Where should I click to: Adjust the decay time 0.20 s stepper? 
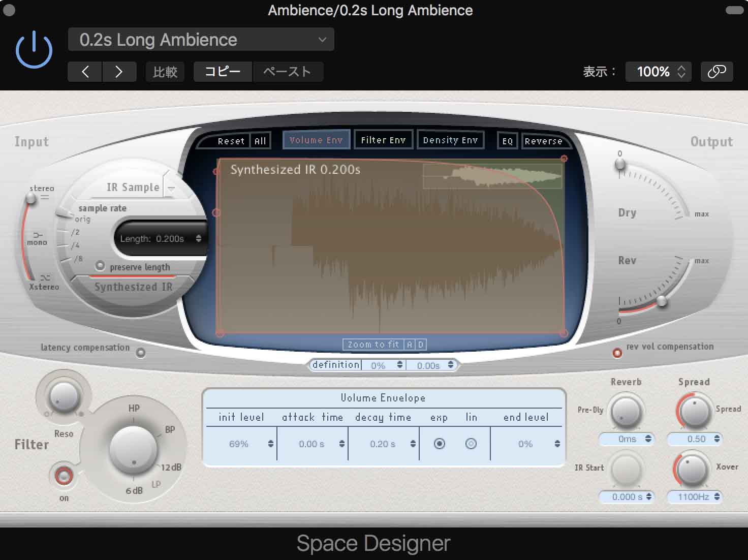click(413, 444)
